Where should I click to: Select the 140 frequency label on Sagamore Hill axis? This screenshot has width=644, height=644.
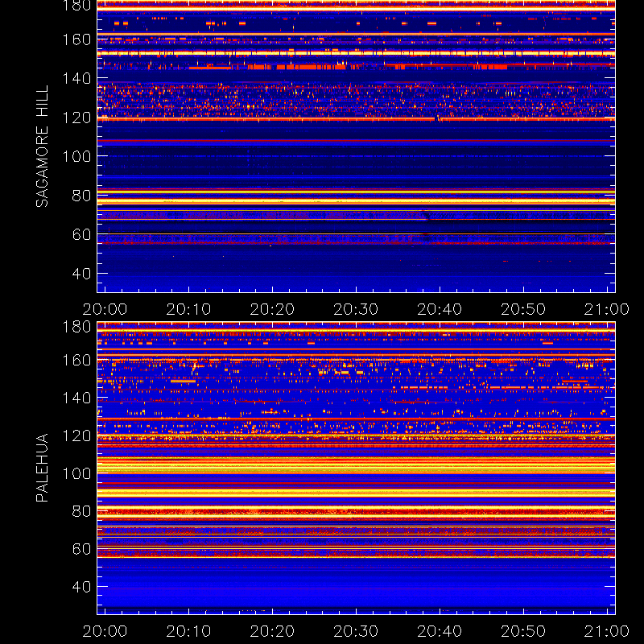coord(76,78)
